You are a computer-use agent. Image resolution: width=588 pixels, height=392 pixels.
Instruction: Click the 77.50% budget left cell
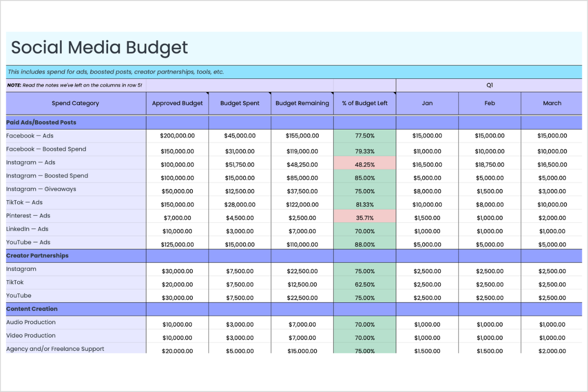pyautogui.click(x=364, y=136)
